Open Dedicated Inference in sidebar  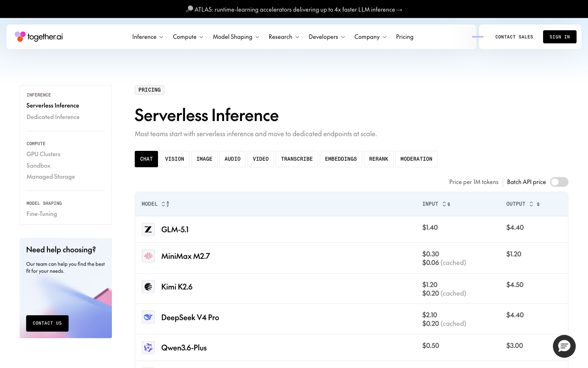point(53,117)
